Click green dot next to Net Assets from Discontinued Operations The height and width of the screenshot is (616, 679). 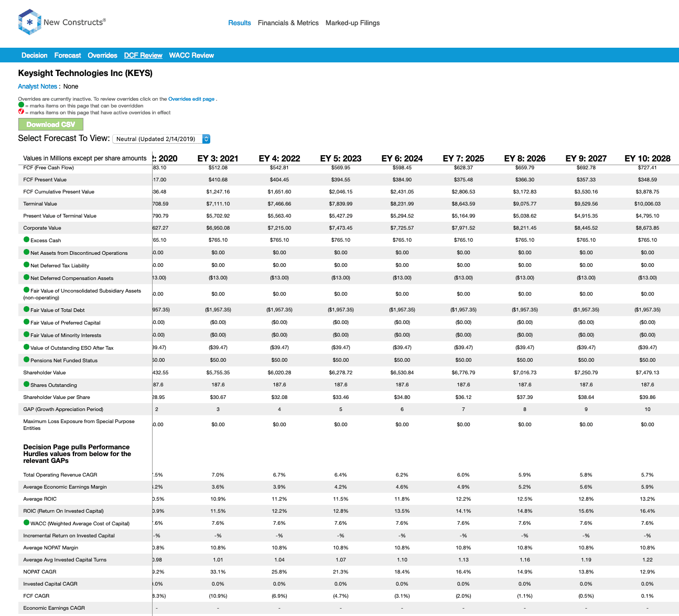26,252
